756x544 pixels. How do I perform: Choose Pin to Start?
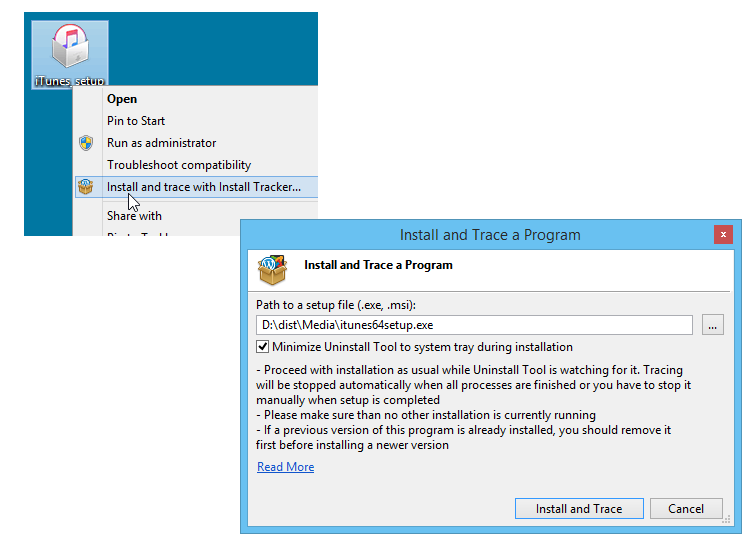tap(136, 121)
